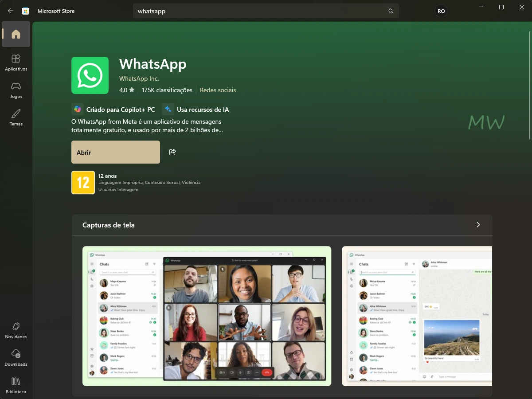This screenshot has width=532, height=399.
Task: Close the Microsoft Store window
Action: point(522,7)
